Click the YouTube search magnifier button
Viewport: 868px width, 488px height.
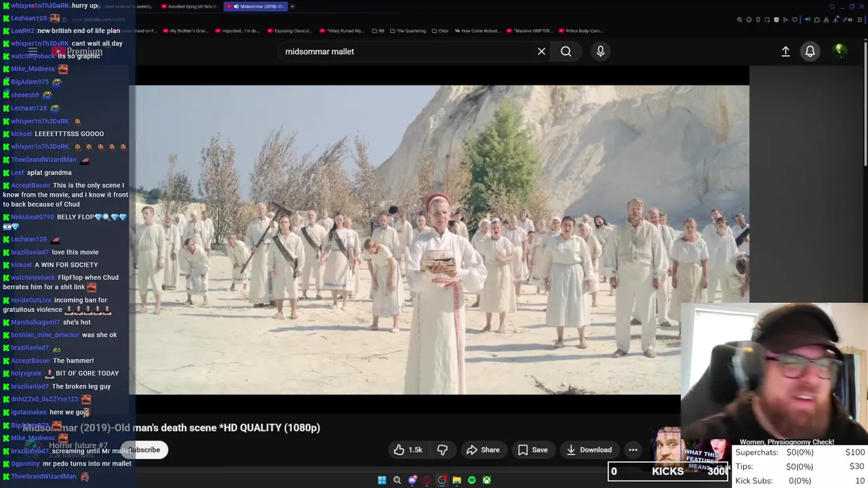pyautogui.click(x=566, y=52)
